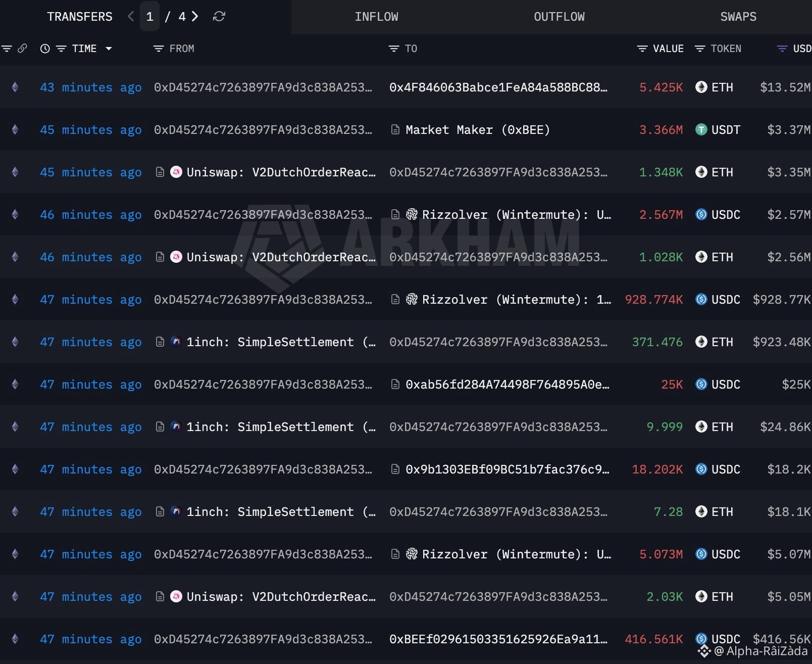Click the USDT token icon
This screenshot has height=664, width=812.
click(701, 129)
